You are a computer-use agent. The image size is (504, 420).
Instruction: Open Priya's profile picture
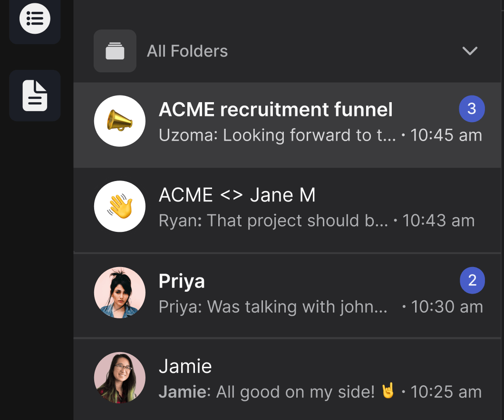click(x=119, y=293)
